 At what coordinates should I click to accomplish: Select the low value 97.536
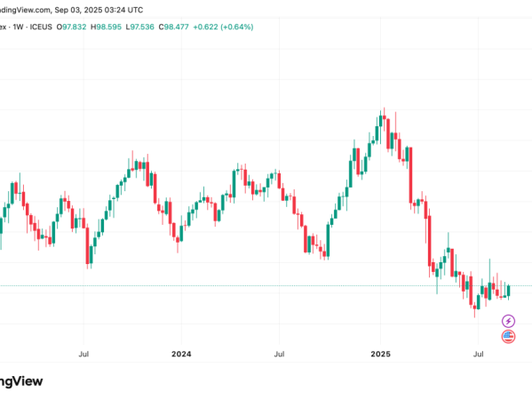pos(142,27)
